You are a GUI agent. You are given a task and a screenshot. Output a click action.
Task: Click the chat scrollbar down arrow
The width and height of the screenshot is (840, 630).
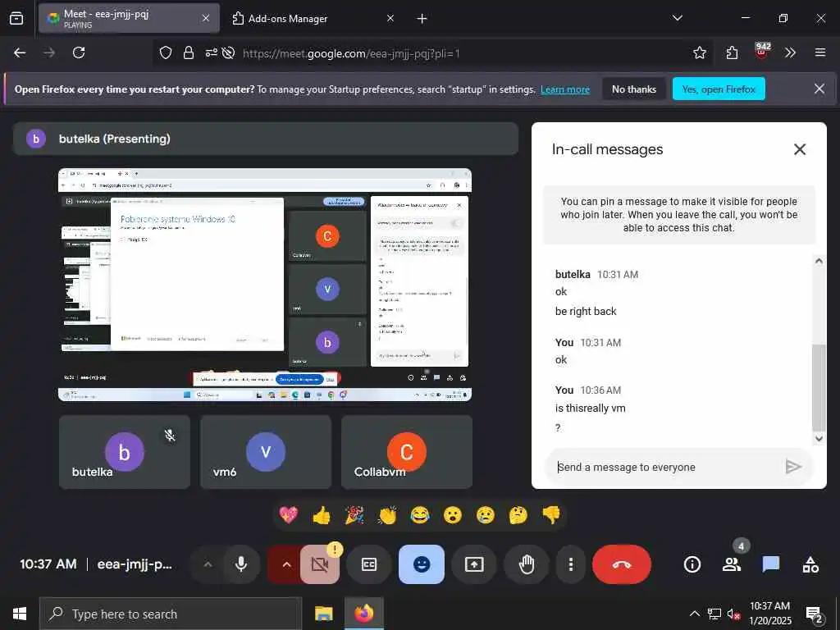pos(819,438)
